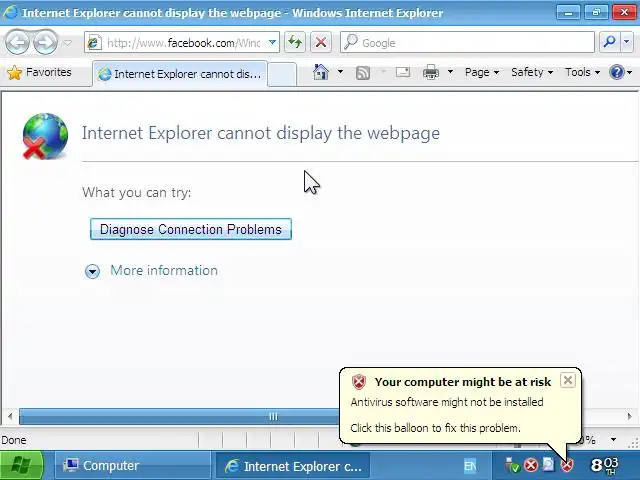Click the red X network tray icon
The height and width of the screenshot is (480, 640).
coord(531,465)
